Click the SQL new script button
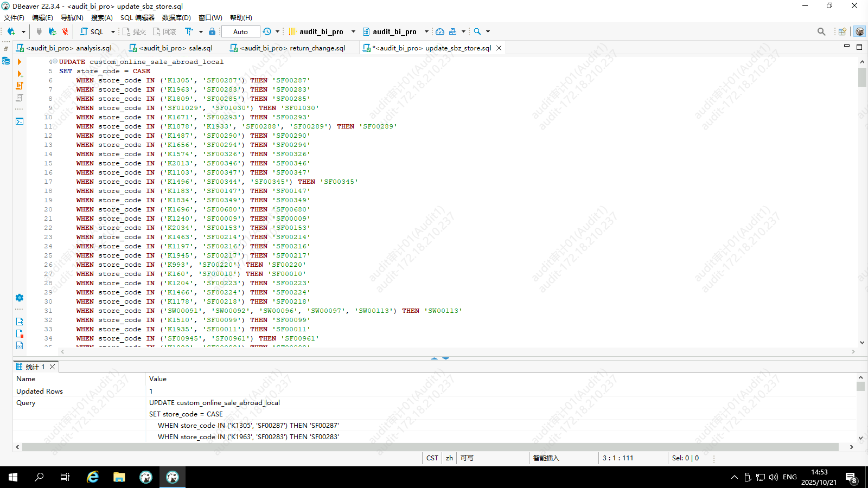The image size is (868, 488). point(92,32)
